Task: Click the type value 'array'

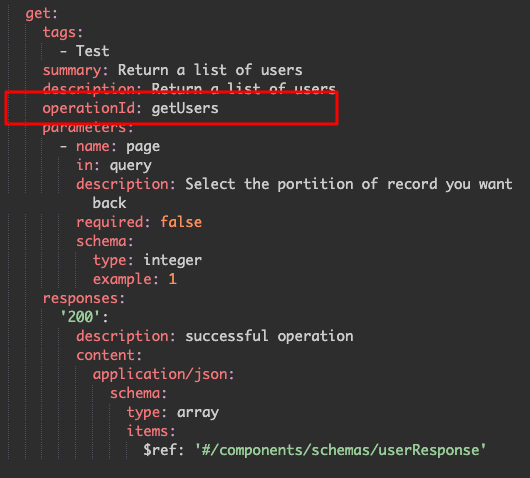Action: [198, 413]
